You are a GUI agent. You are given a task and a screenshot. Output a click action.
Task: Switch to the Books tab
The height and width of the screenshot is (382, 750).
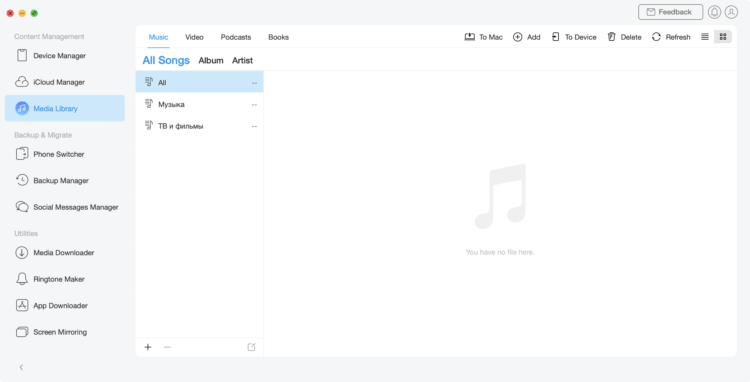coord(278,37)
